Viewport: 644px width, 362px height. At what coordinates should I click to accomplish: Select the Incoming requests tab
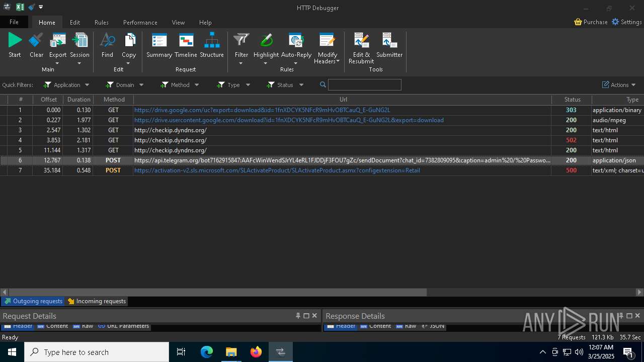97,301
